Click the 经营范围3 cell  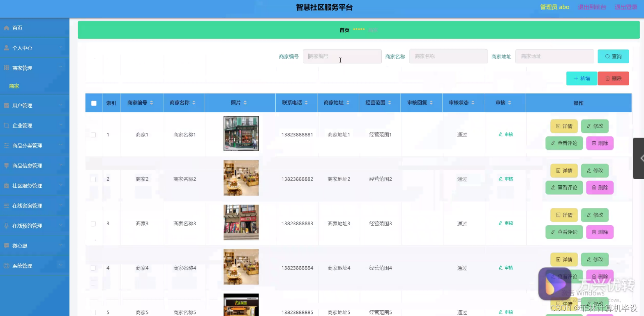pyautogui.click(x=381, y=224)
